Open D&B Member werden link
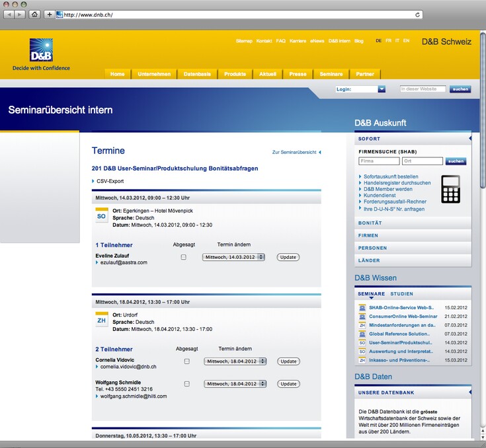The image size is (486, 448). (x=387, y=189)
